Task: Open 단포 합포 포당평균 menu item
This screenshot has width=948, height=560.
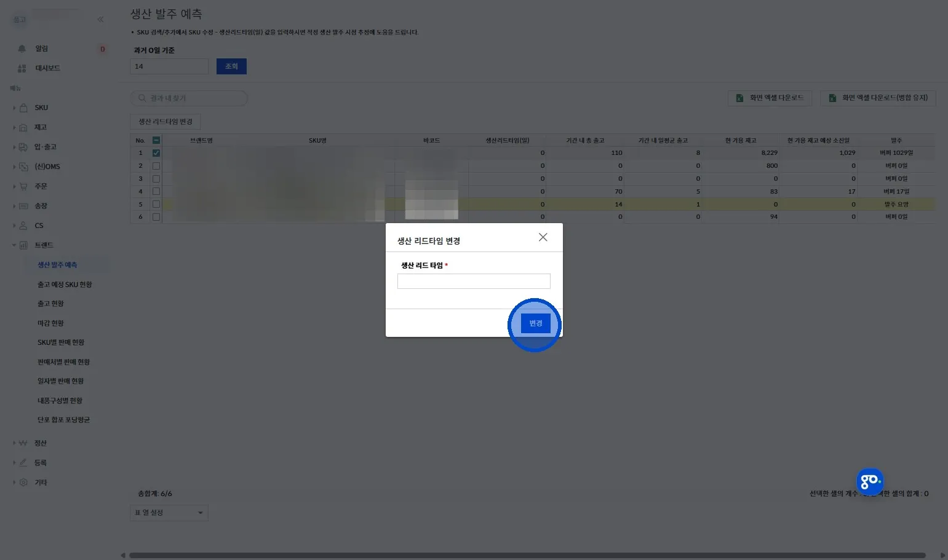Action: pyautogui.click(x=63, y=420)
